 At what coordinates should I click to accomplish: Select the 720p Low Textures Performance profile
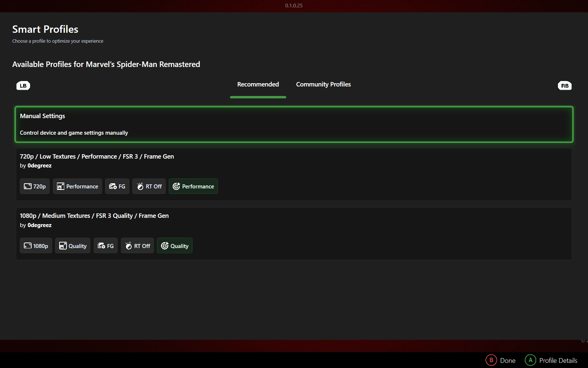click(294, 174)
